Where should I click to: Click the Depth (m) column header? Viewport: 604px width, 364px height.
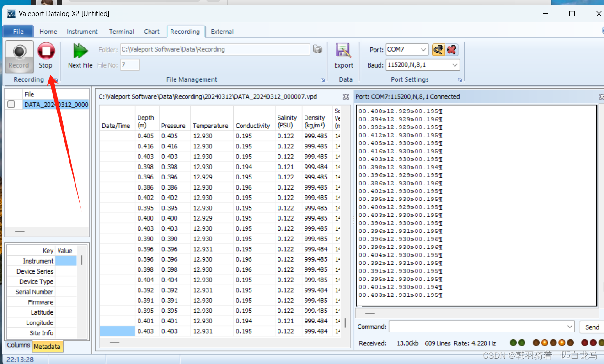[x=147, y=118]
